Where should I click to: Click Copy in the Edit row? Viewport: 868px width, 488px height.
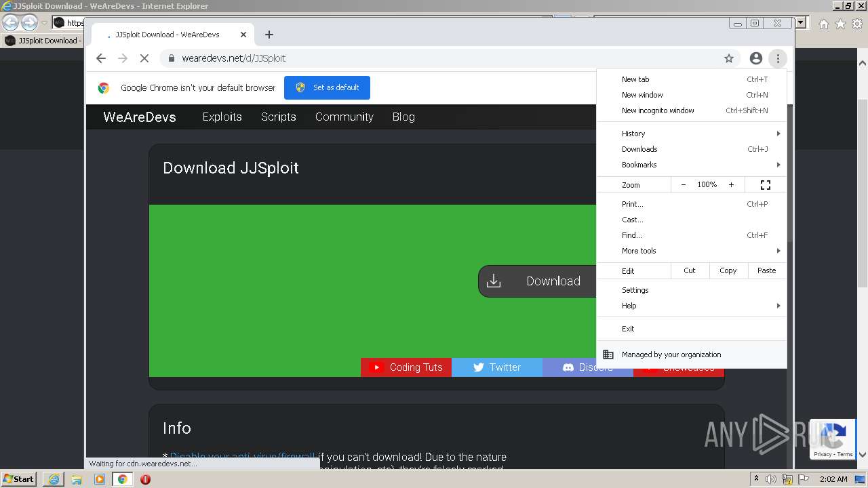(x=728, y=270)
